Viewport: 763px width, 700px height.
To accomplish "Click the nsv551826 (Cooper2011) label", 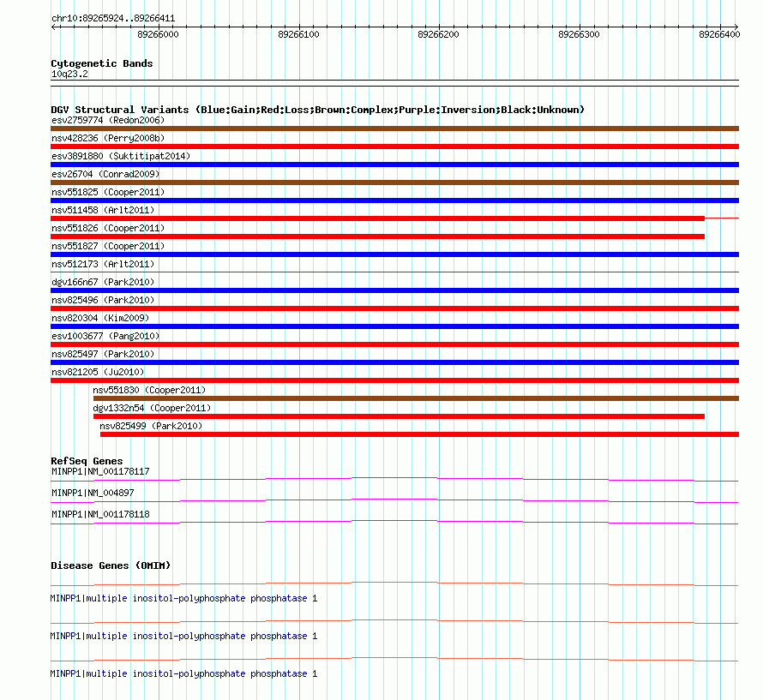I will [108, 228].
